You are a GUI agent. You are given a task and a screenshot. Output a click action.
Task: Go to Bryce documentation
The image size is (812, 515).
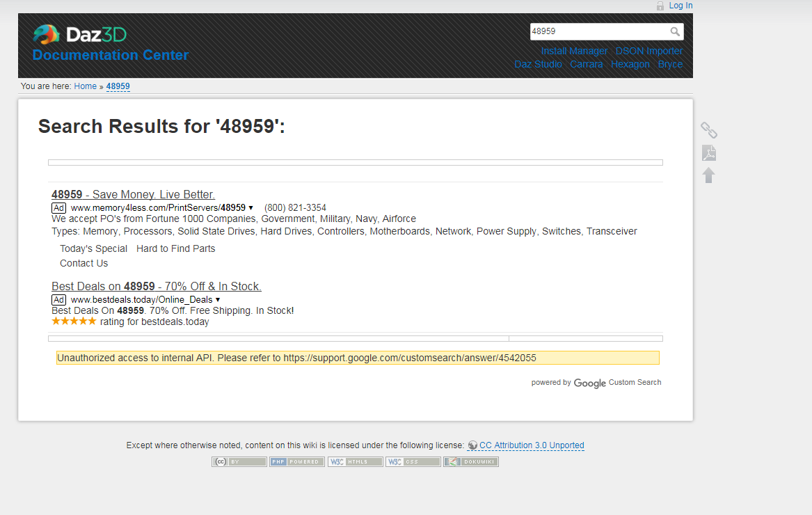point(670,64)
